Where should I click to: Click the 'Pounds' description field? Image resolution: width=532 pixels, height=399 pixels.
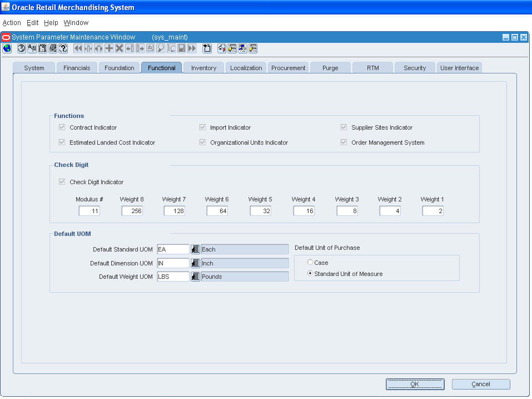pyautogui.click(x=245, y=277)
